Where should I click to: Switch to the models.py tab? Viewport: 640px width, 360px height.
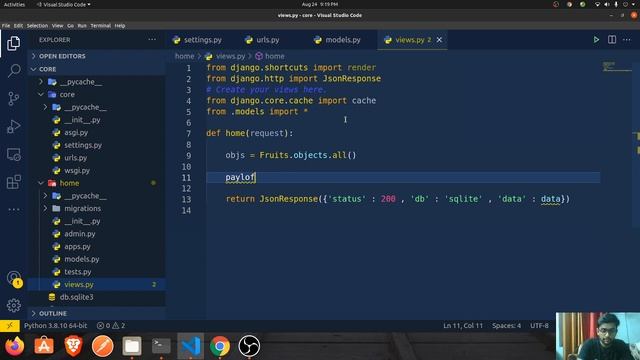tap(343, 40)
